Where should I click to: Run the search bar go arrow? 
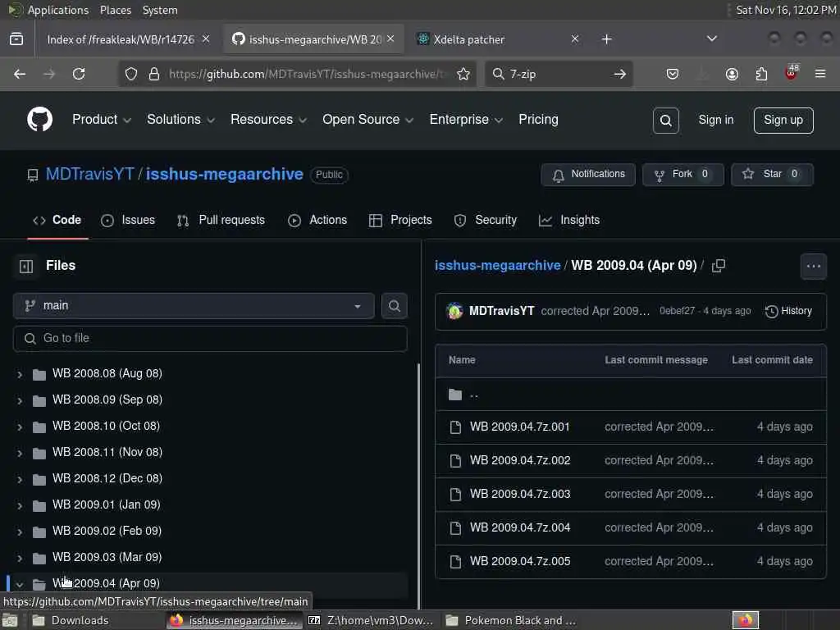coord(620,74)
